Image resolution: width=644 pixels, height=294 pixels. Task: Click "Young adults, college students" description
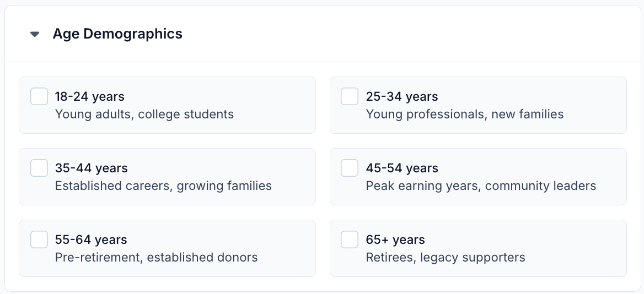[x=144, y=115]
